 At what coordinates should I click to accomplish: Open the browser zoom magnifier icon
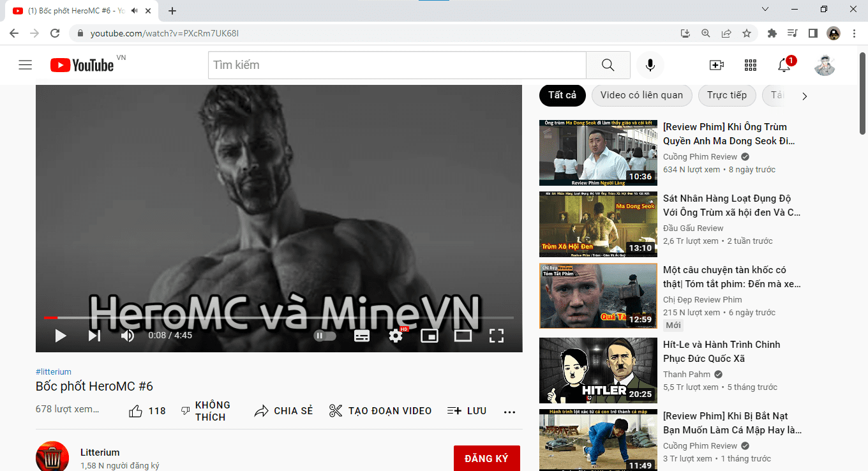pos(706,33)
